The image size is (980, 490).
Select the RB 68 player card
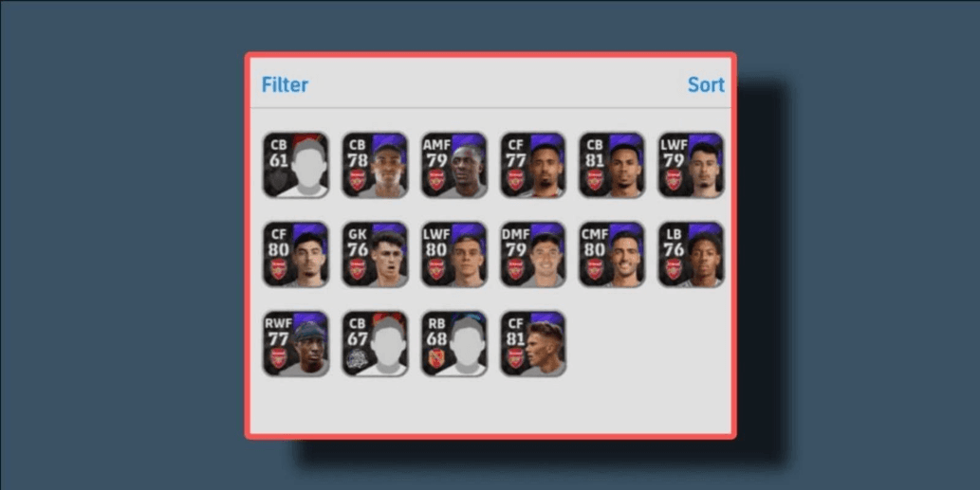point(453,344)
